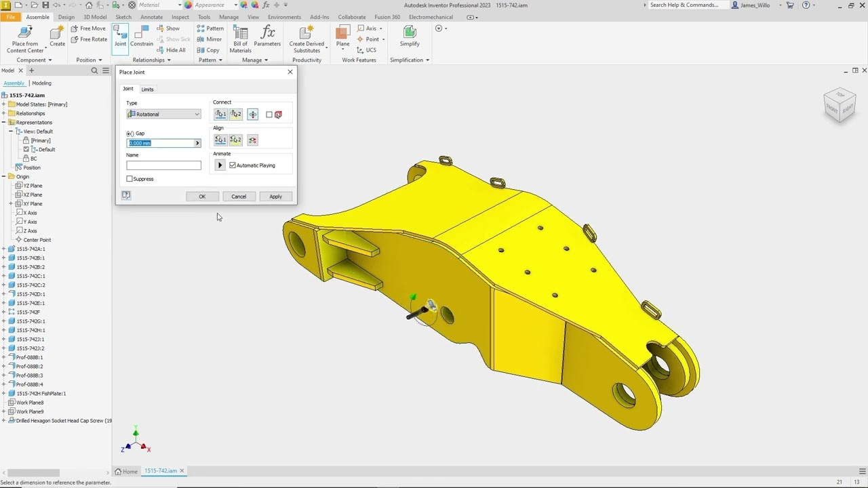Click Create Derived Substitutes
Viewport: 868px width, 488px height.
click(x=307, y=39)
